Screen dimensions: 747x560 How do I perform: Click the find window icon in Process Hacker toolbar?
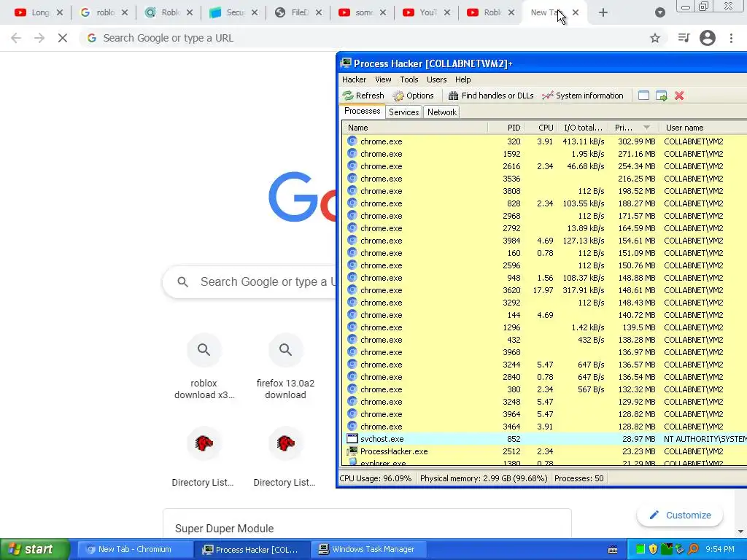click(643, 96)
